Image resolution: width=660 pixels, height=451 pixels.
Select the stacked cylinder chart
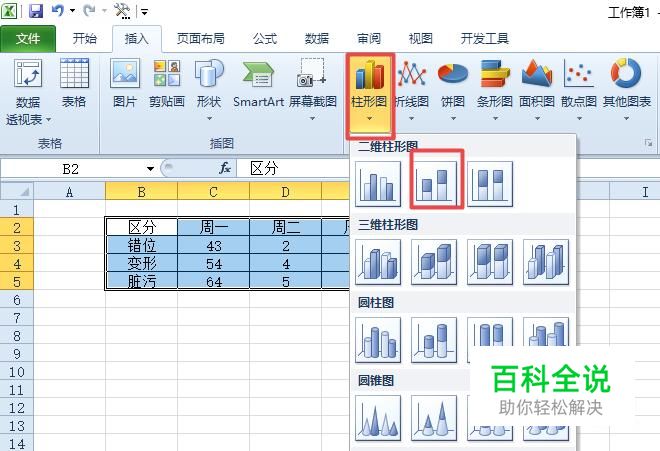434,340
